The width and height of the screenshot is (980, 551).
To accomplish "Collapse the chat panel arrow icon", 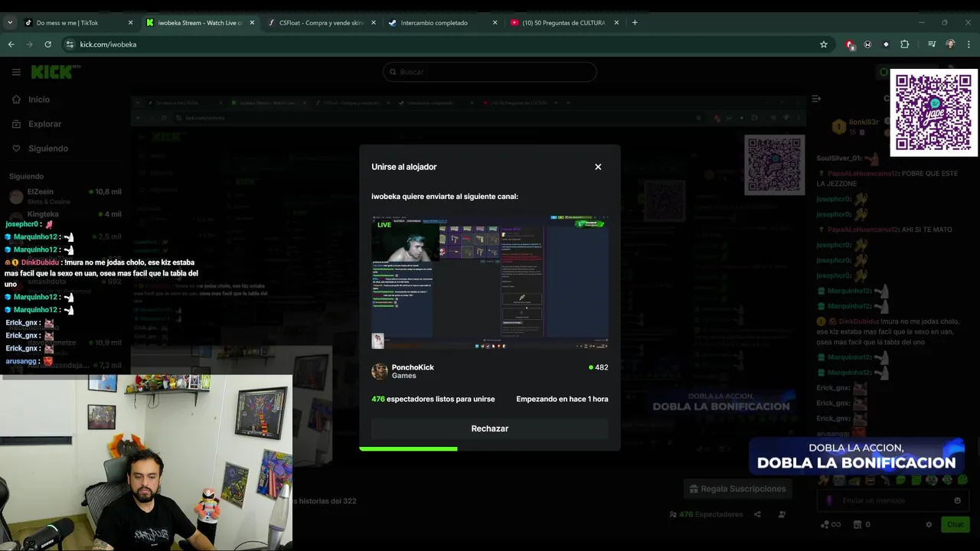I will pos(816,99).
